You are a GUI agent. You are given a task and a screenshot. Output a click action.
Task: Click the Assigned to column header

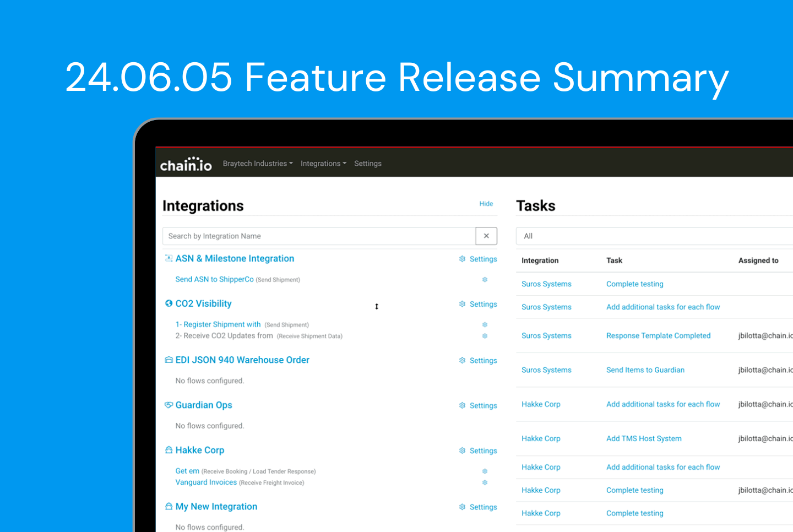click(x=758, y=260)
